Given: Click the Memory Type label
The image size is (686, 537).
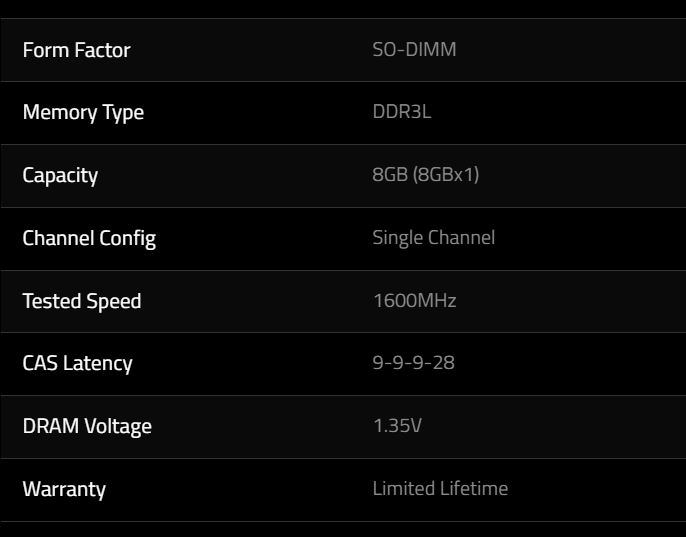Looking at the screenshot, I should tap(83, 113).
